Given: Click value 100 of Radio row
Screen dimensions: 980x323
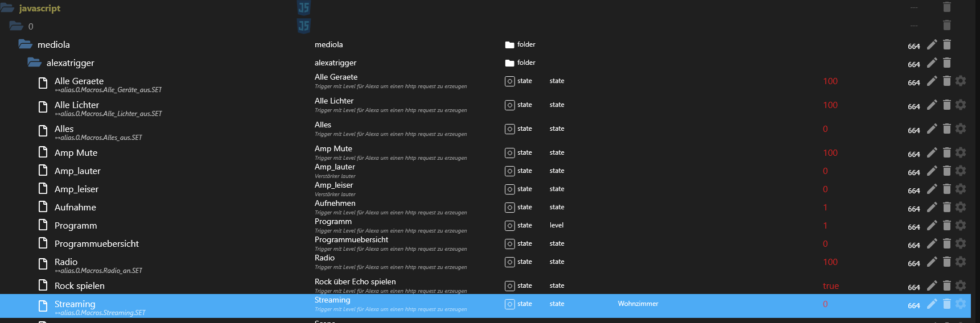Looking at the screenshot, I should tap(830, 262).
